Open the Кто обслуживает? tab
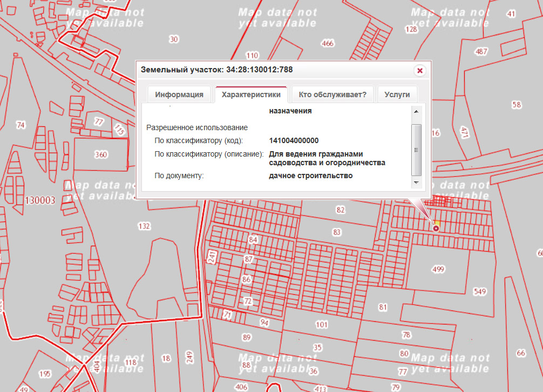543x392 pixels. (x=332, y=94)
